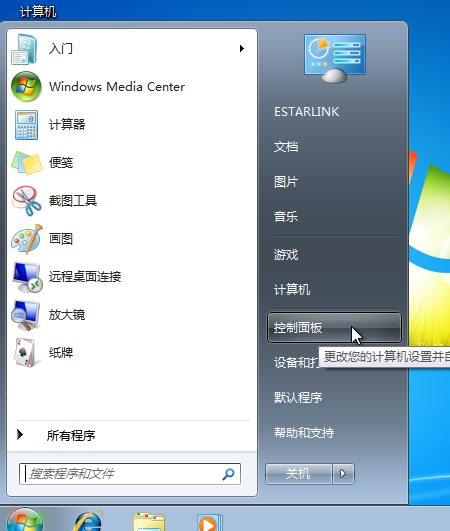Open 计算机 in the right pane

(292, 290)
